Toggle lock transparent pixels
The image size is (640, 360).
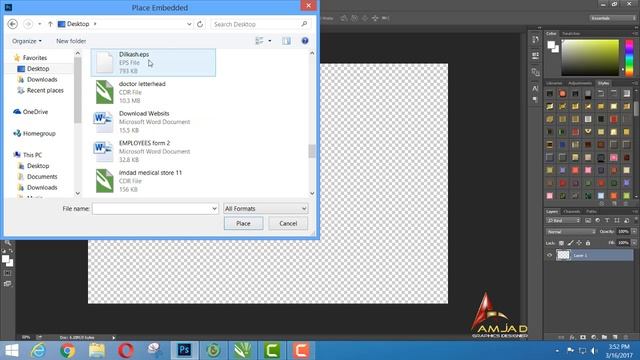(x=561, y=243)
